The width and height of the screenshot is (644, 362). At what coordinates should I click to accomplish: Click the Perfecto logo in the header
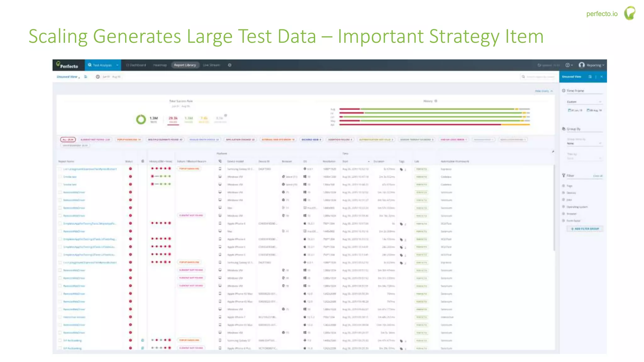point(67,65)
